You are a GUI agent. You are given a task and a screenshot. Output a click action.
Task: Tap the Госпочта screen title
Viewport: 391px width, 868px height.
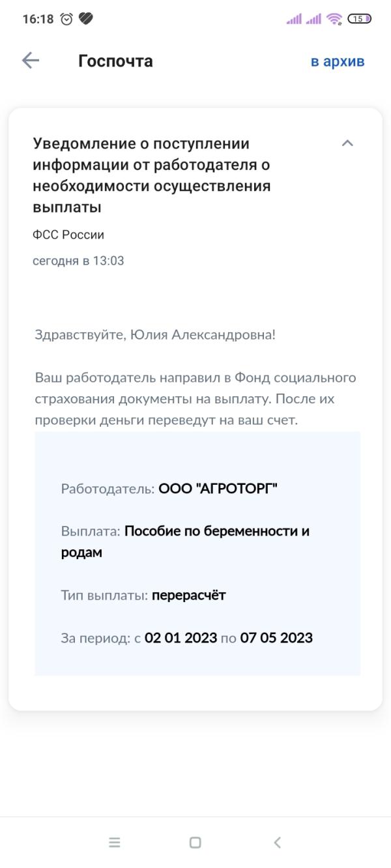[115, 61]
